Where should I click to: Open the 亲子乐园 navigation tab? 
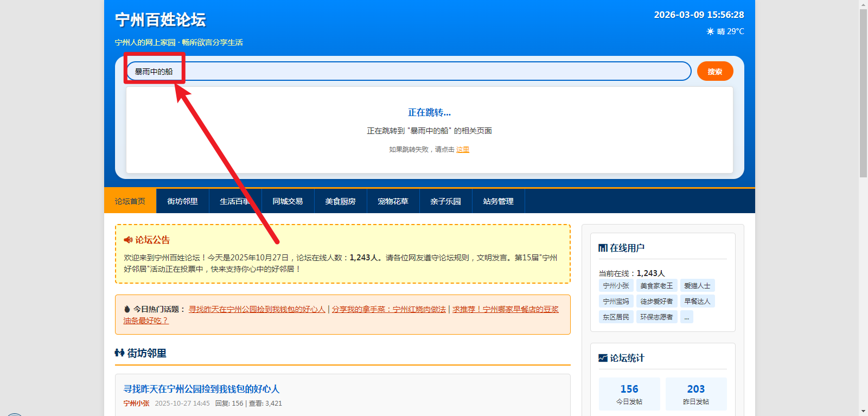click(x=446, y=201)
